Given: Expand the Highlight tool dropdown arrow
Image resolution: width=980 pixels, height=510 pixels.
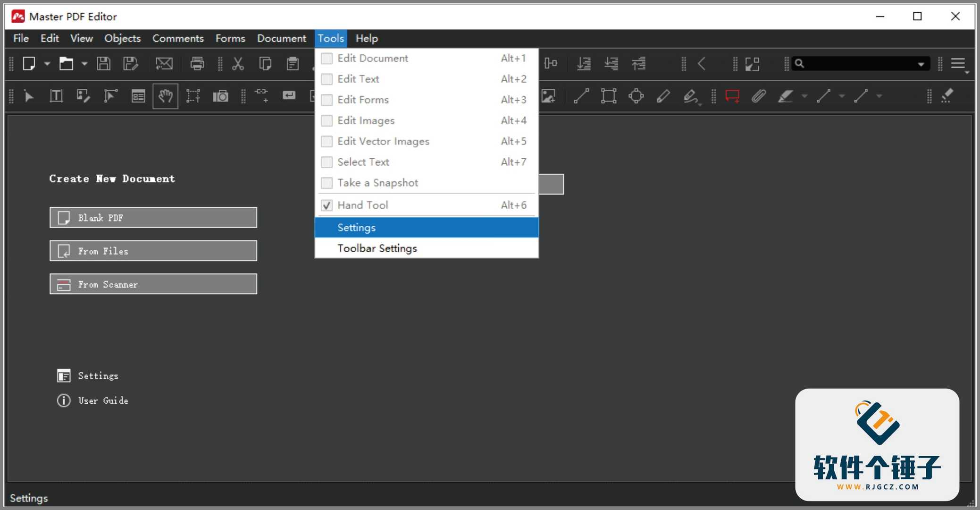Looking at the screenshot, I should click(804, 96).
